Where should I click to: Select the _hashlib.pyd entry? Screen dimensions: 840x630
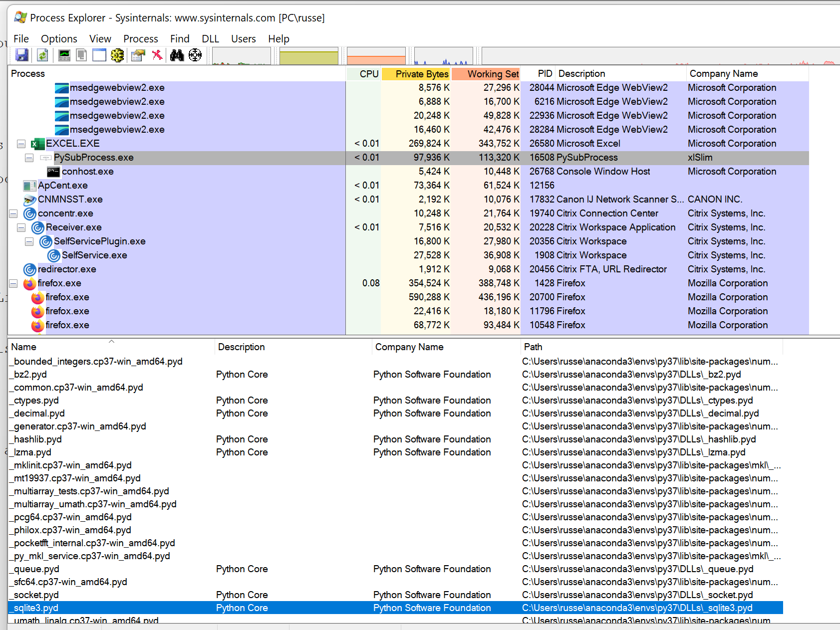coord(395,439)
